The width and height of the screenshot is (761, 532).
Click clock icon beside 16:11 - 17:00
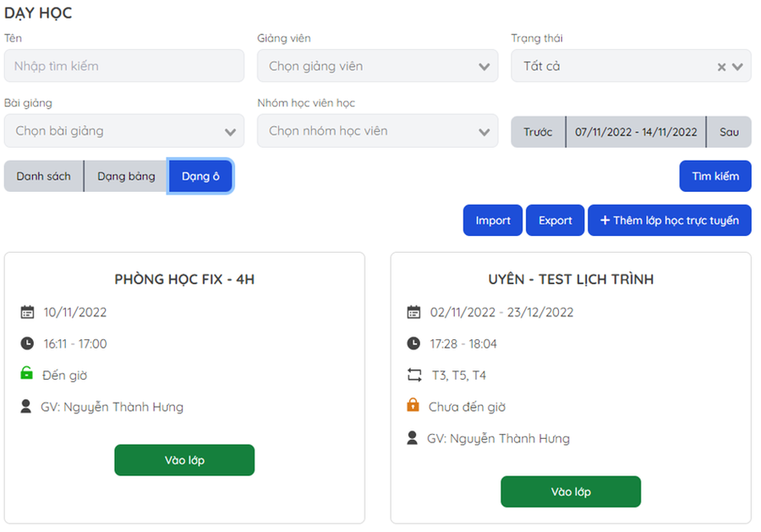coord(27,343)
